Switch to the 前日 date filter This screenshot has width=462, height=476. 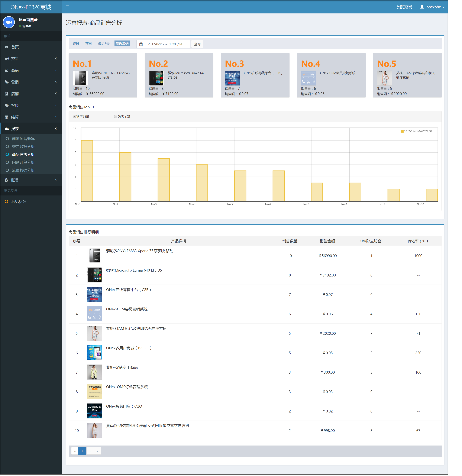point(88,44)
